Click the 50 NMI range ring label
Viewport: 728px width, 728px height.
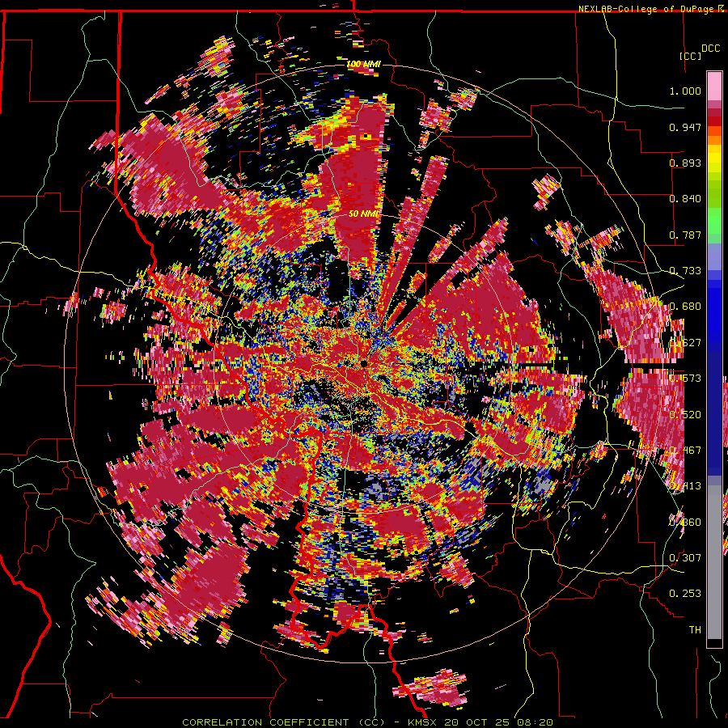coord(364,214)
